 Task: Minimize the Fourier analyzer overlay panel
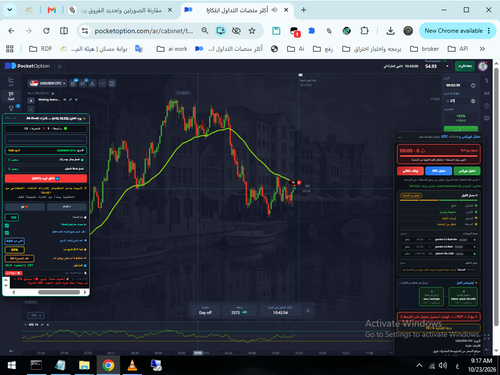pyautogui.click(x=399, y=137)
